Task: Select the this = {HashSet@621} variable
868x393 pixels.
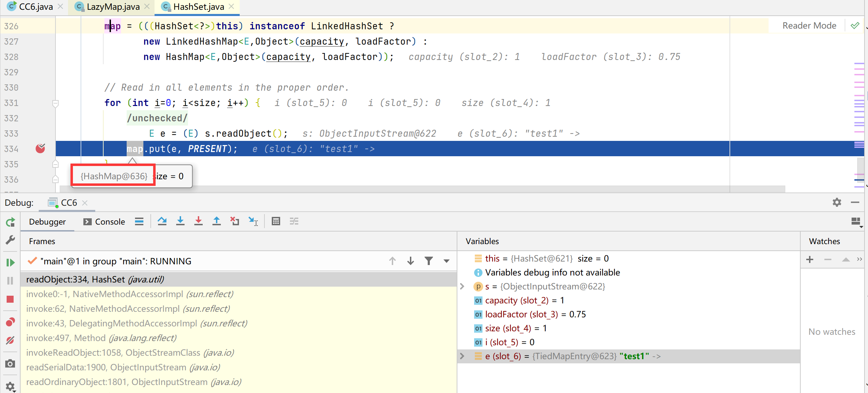Action: pos(629,258)
